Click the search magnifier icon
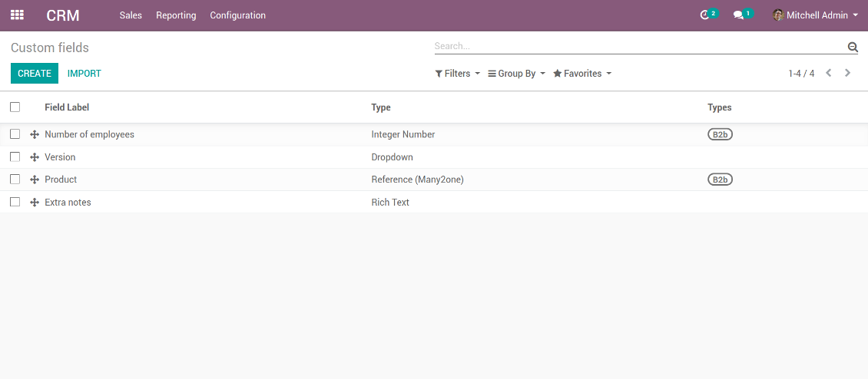868x379 pixels. [x=852, y=47]
